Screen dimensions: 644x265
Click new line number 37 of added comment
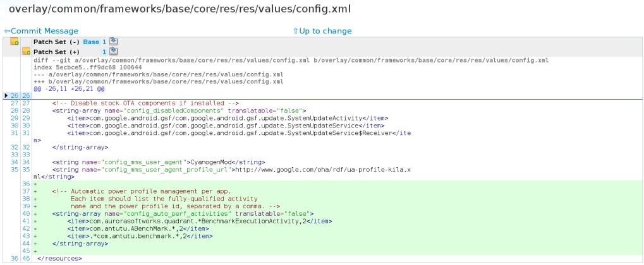[27, 192]
